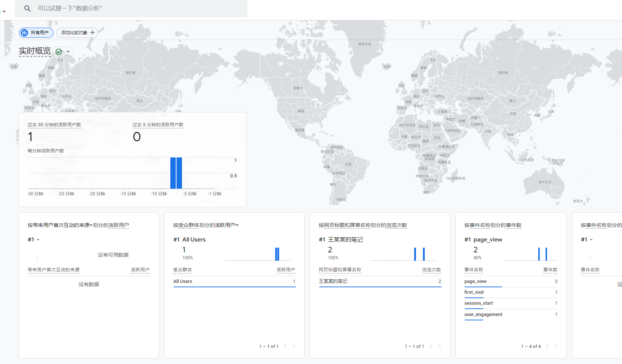This screenshot has height=364, width=622.
Task: Click the blue 所 avatar icon
Action: [24, 33]
